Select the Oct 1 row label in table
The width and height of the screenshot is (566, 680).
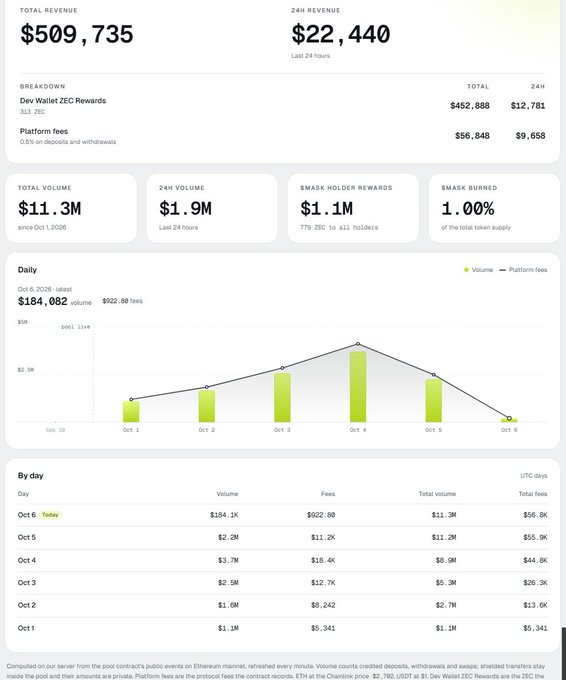[x=26, y=628]
